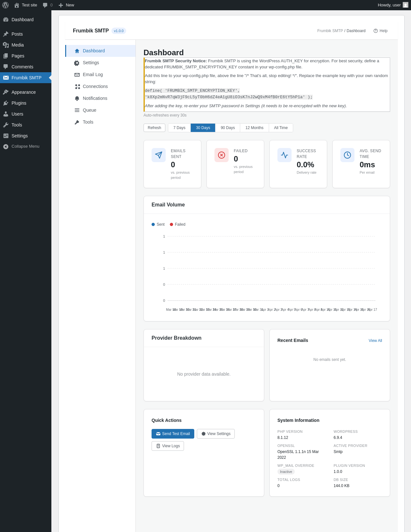Screen dimensions: 411x532
Task: Click the Notifications bell icon
Action: pos(77,99)
